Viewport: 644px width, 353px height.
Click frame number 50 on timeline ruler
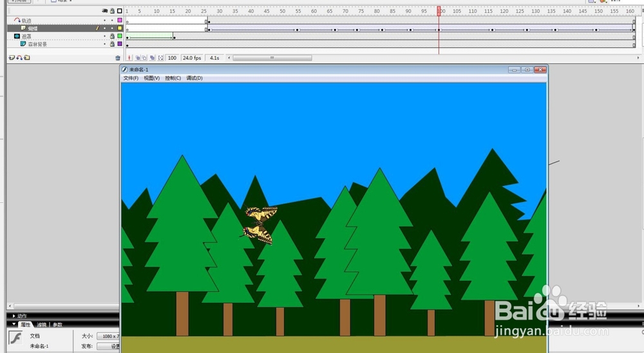(x=282, y=11)
